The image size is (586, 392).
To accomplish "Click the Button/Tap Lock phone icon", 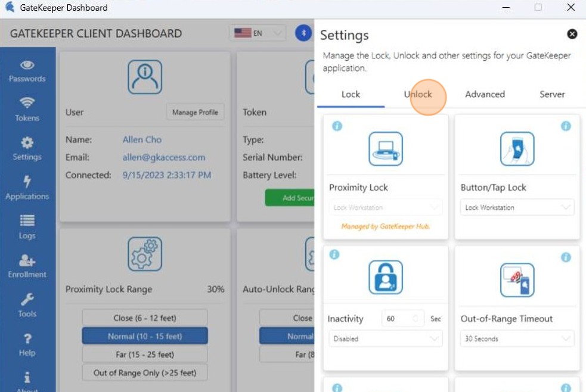I will click(x=517, y=148).
